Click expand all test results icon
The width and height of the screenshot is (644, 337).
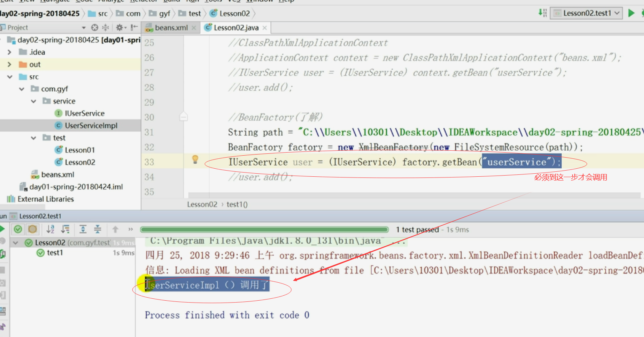(x=83, y=229)
